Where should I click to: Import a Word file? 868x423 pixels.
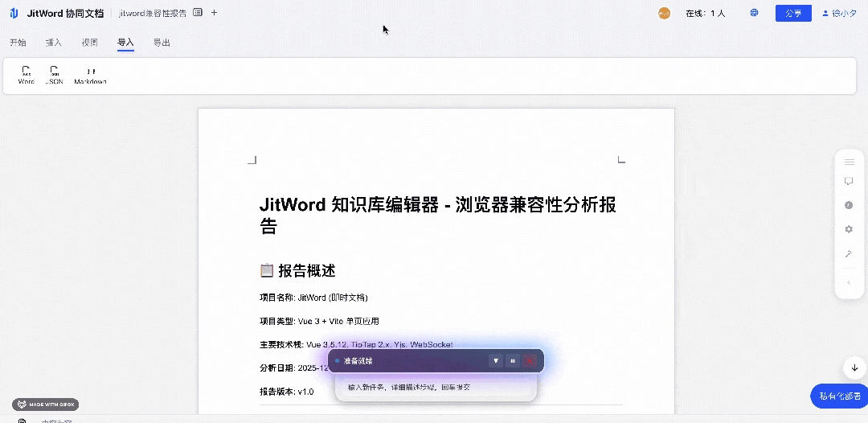point(26,75)
